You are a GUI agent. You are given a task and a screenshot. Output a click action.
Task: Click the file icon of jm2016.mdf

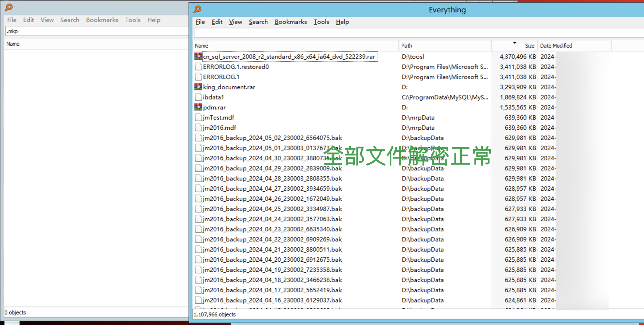click(x=198, y=128)
